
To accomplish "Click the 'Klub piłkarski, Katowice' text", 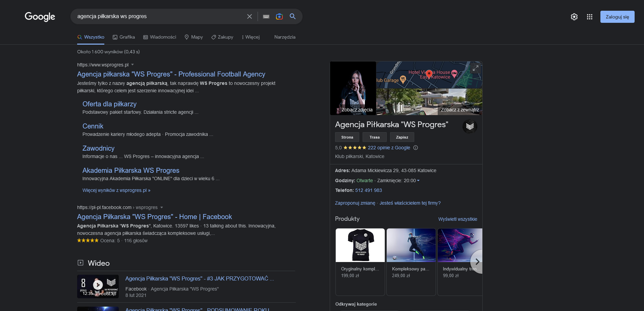I will tap(360, 156).
